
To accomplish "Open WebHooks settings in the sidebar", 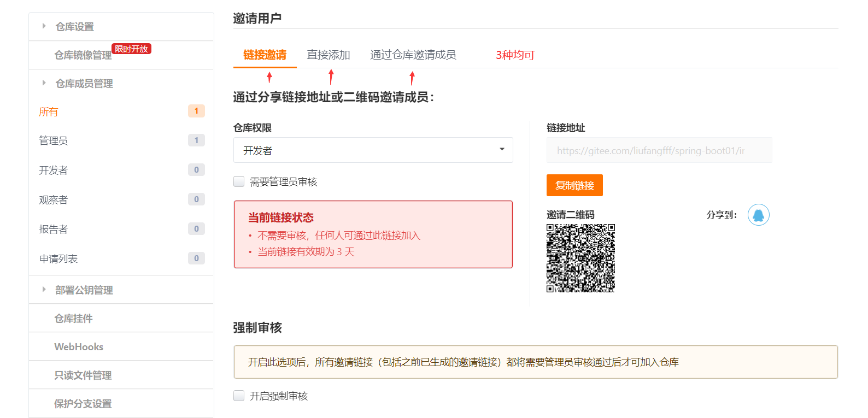I will pos(79,346).
